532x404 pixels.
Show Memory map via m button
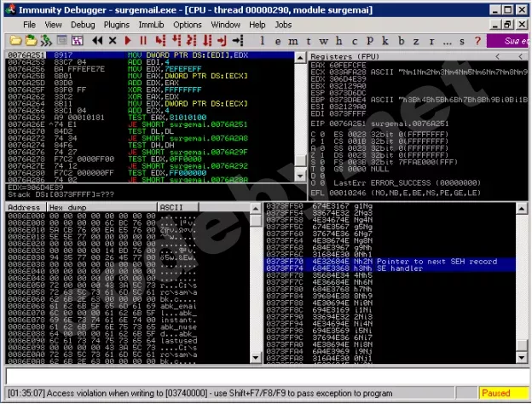[293, 42]
